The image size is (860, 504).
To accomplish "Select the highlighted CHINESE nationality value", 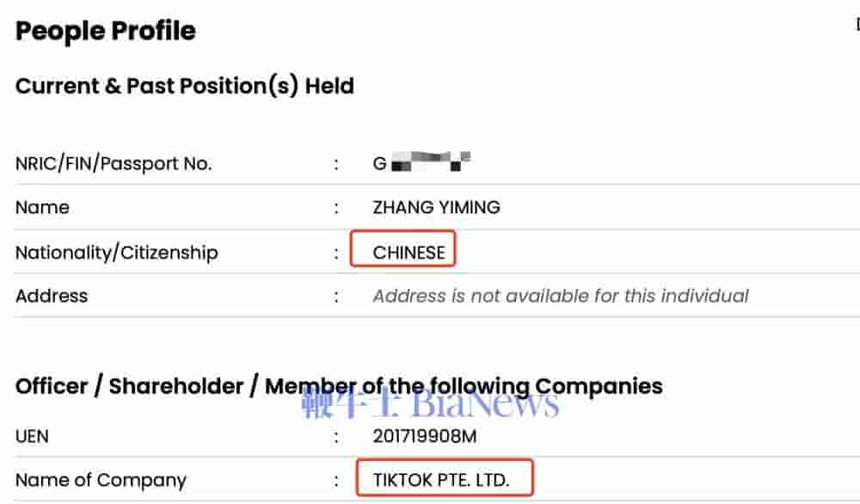I will (408, 252).
